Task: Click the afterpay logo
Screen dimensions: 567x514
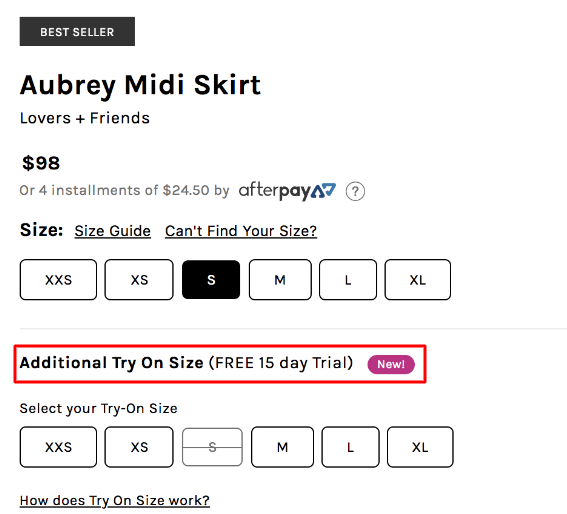Action: click(x=287, y=191)
